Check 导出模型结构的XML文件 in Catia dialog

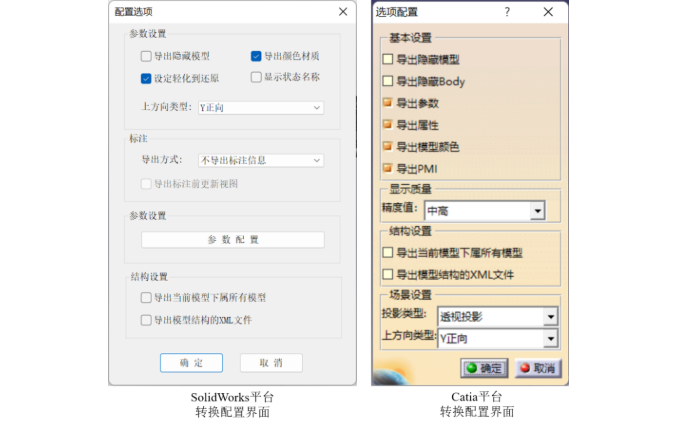[x=388, y=275]
